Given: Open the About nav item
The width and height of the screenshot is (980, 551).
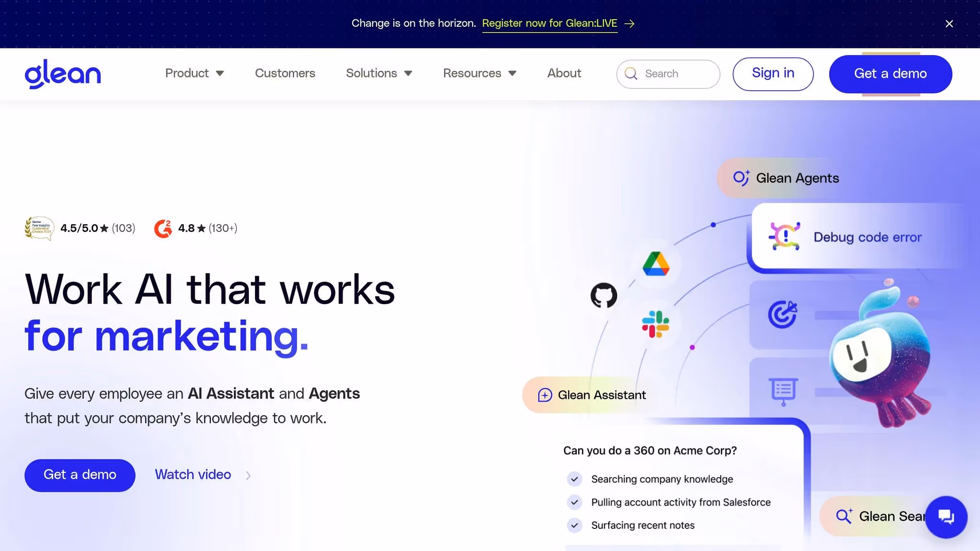Looking at the screenshot, I should point(564,73).
